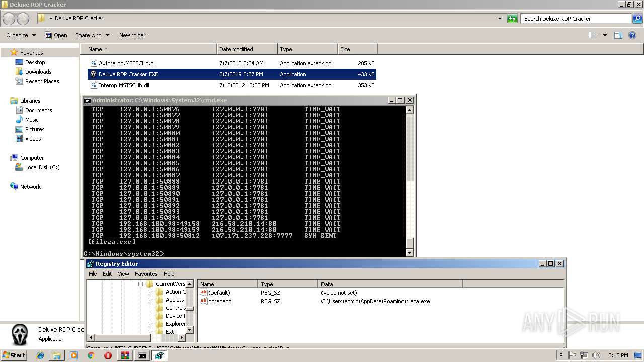Expand the Action Center registry key
This screenshot has height=362, width=644.
click(x=150, y=292)
